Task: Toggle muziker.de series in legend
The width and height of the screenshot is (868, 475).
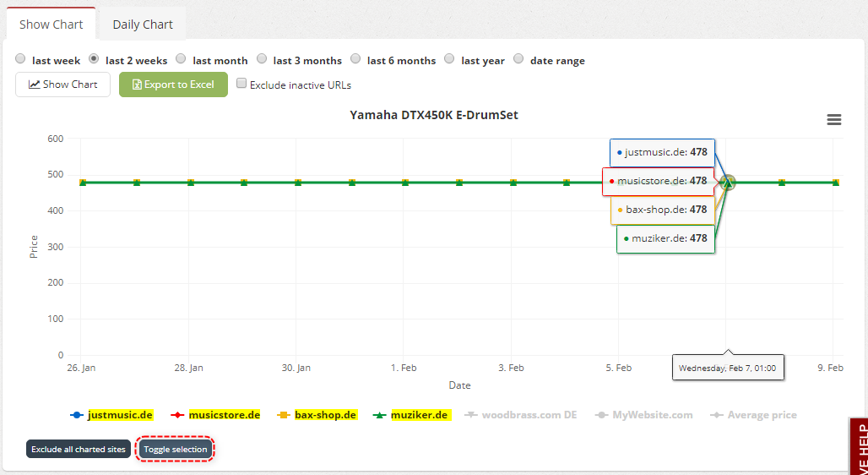Action: (412, 415)
